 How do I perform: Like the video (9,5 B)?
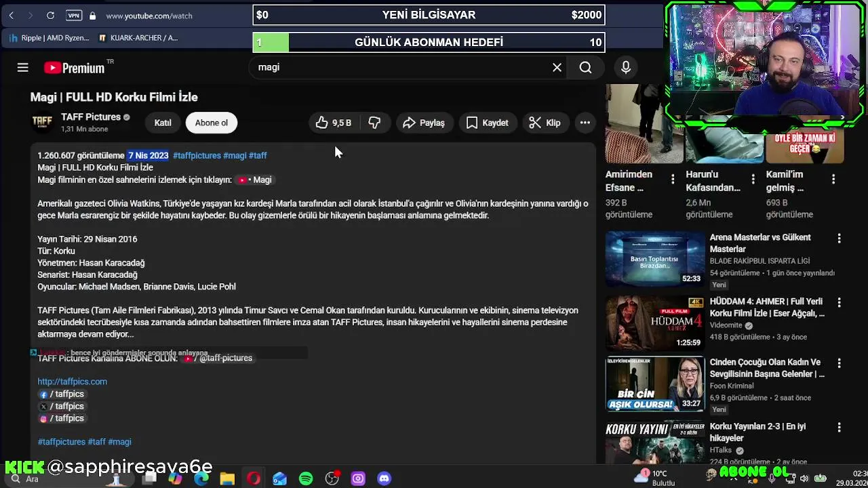point(334,123)
